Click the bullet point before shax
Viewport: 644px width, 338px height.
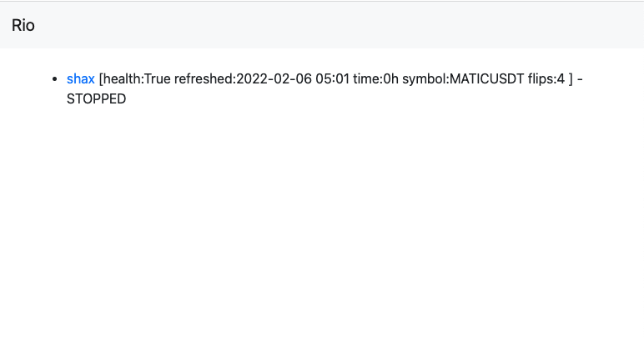(55, 78)
